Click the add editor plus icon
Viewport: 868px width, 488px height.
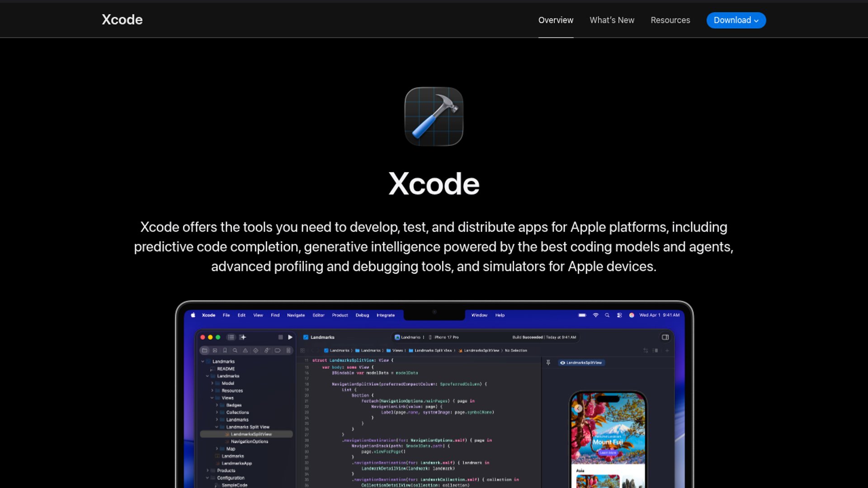tap(667, 350)
